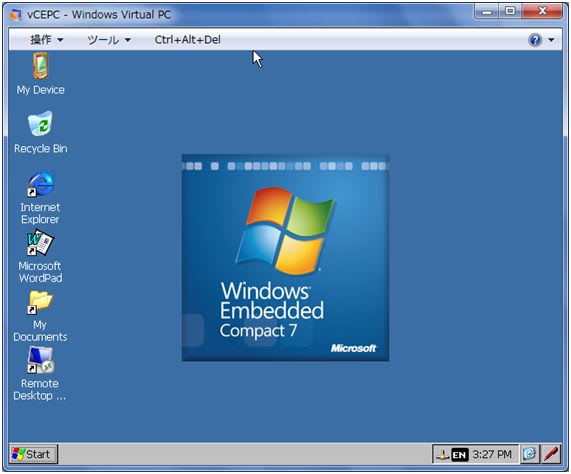Click the Start button on taskbar
571x474 pixels.
pyautogui.click(x=34, y=454)
